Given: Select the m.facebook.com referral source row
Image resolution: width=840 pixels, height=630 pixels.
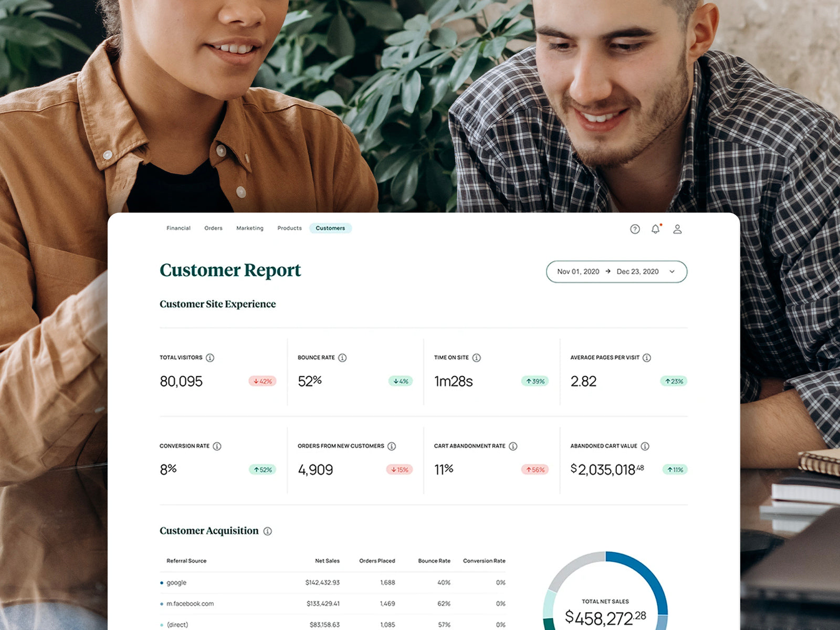Looking at the screenshot, I should (333, 604).
